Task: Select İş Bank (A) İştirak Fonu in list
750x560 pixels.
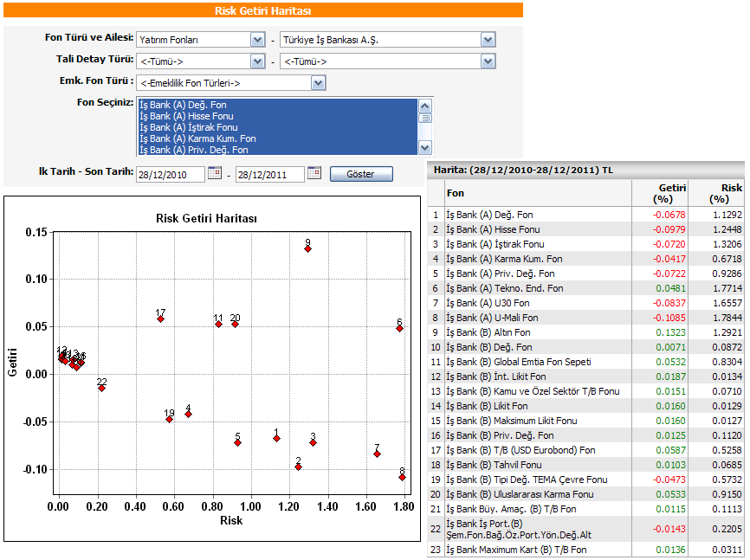Action: tap(277, 127)
